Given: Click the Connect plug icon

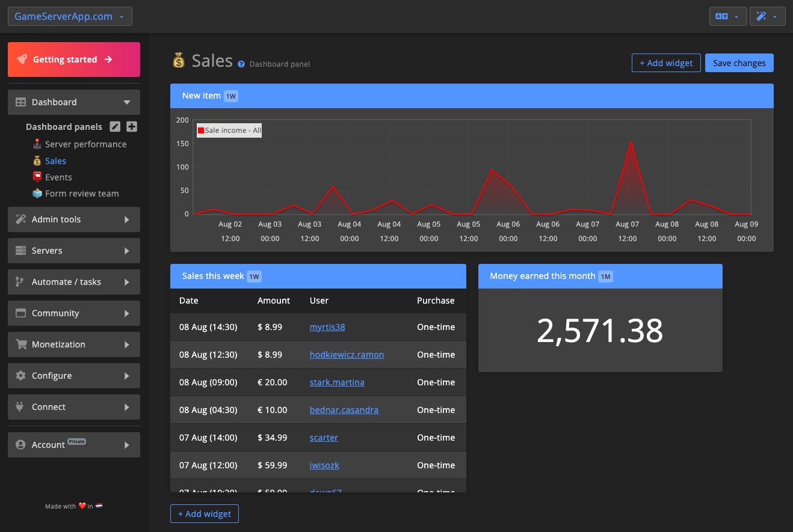Looking at the screenshot, I should pyautogui.click(x=19, y=407).
